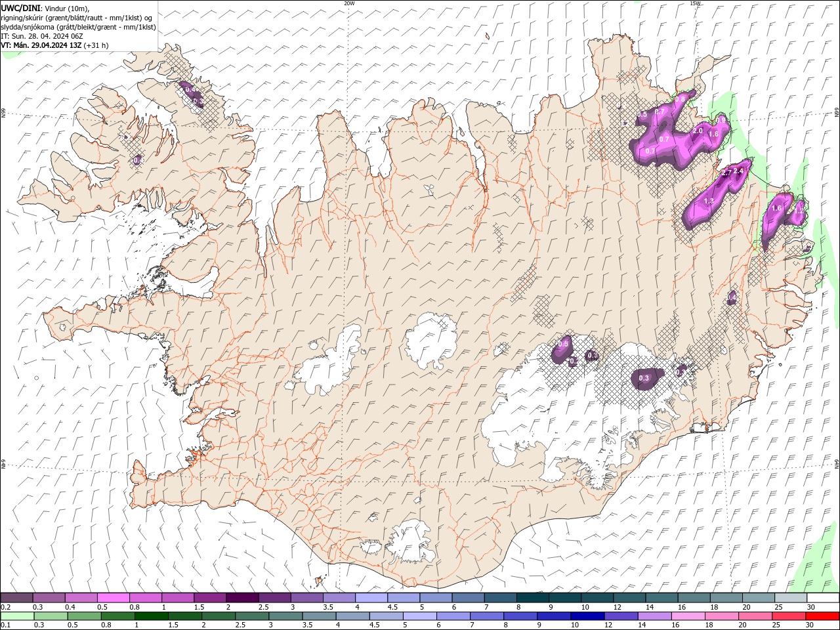Click the 'slydda/snjókoma' legend description line

pos(78,27)
